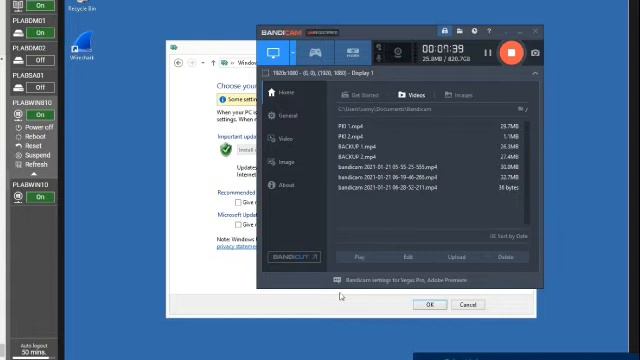This screenshot has height=360, width=640.
Task: Toggle PLABWIN10 power On switch
Action: point(40,197)
